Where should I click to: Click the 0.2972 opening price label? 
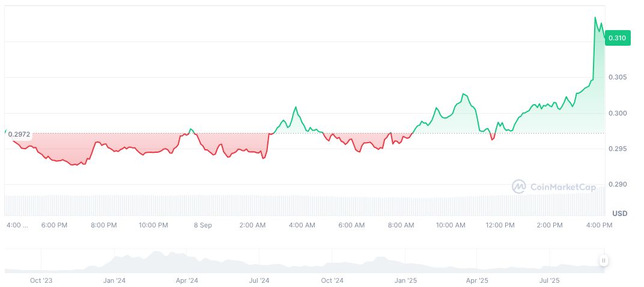click(x=19, y=135)
